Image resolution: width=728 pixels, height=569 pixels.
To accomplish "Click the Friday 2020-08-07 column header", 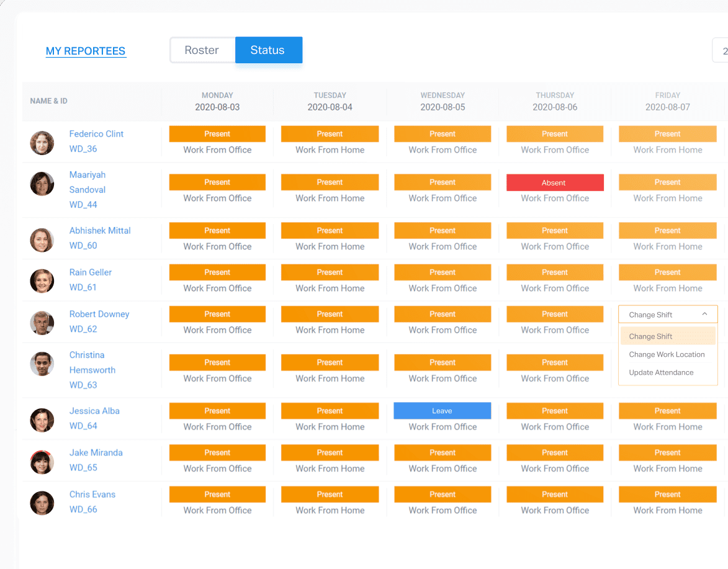I will tap(668, 101).
